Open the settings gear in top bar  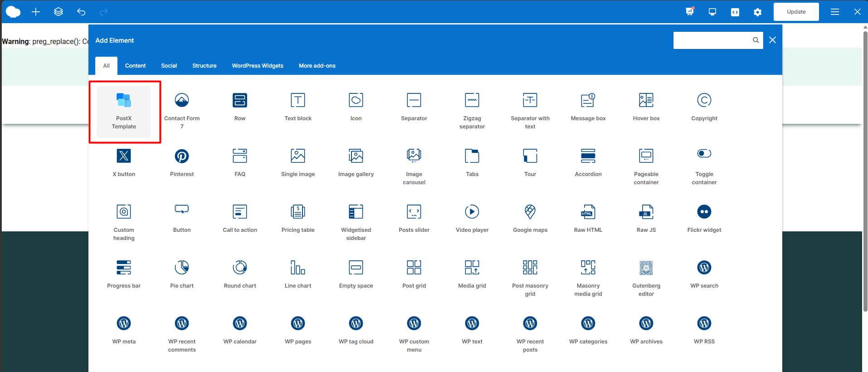tap(758, 12)
